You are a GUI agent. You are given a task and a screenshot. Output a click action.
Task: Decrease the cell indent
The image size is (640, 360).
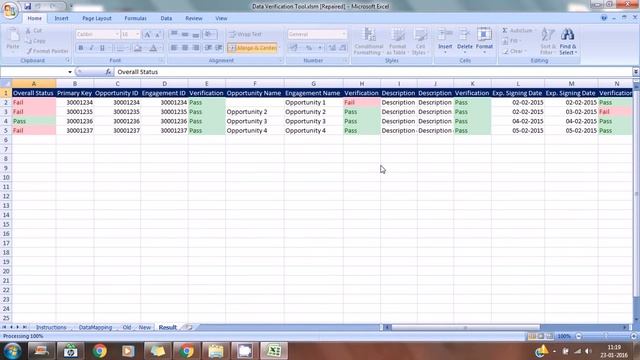(208, 48)
